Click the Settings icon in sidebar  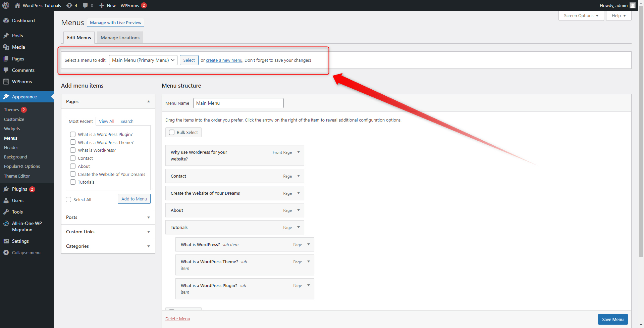6,241
